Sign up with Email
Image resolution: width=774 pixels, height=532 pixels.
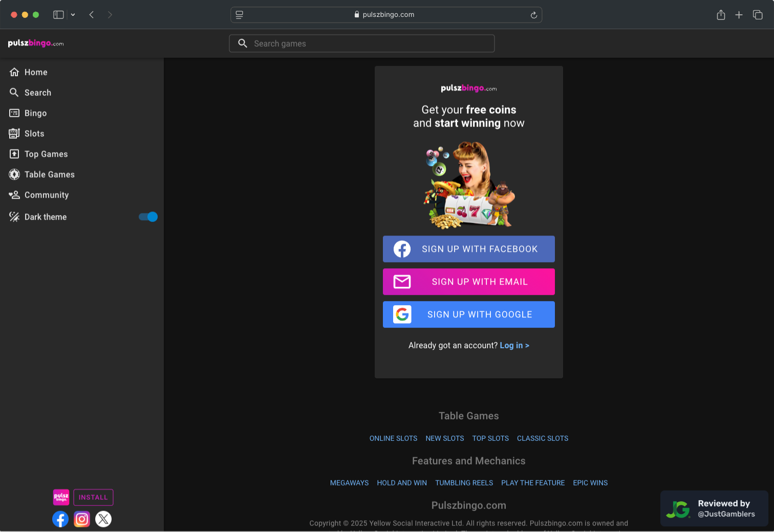tap(469, 282)
